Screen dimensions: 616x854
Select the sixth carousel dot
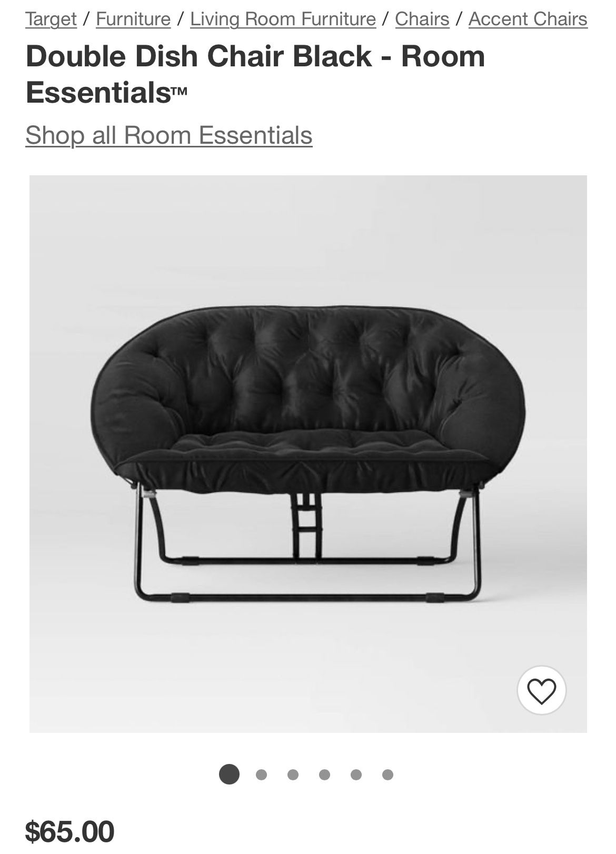388,774
